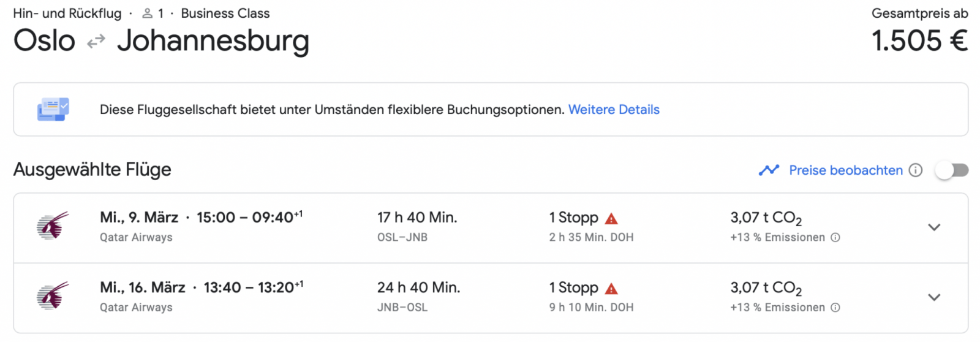Open the Weitere Details link
Viewport: 980px width, 342px height.
614,110
